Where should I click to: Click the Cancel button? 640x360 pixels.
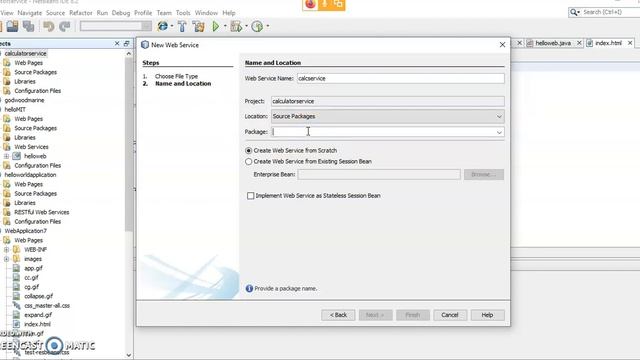(450, 315)
